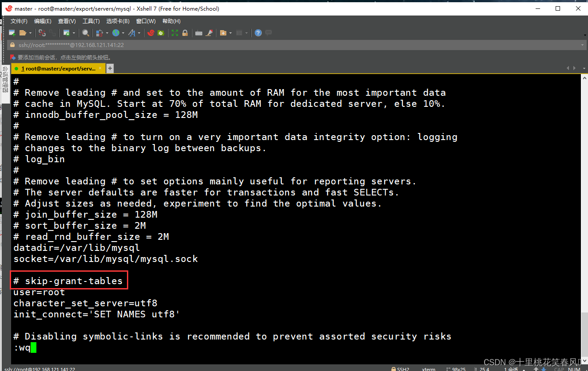Click the Disconnect icon in the toolbar

pos(42,33)
